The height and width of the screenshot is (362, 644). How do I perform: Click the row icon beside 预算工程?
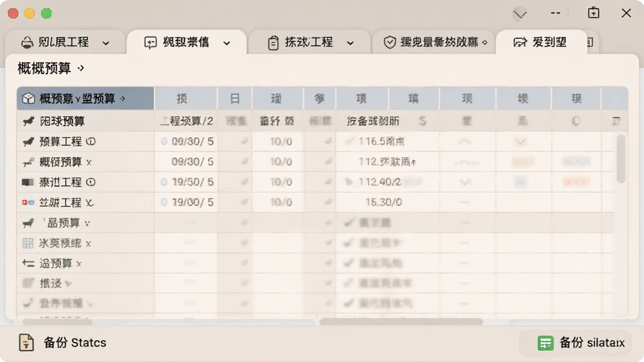click(28, 141)
